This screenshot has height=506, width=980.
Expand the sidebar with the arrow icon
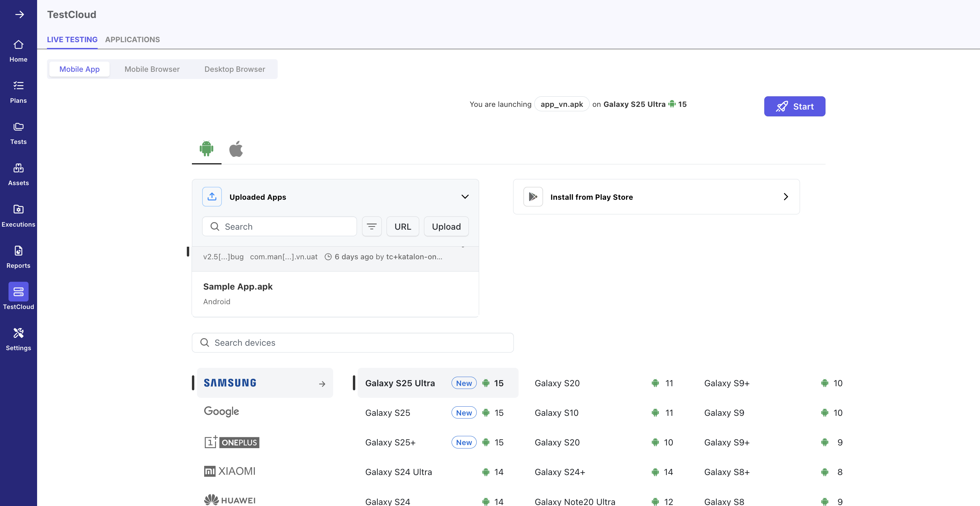[19, 14]
